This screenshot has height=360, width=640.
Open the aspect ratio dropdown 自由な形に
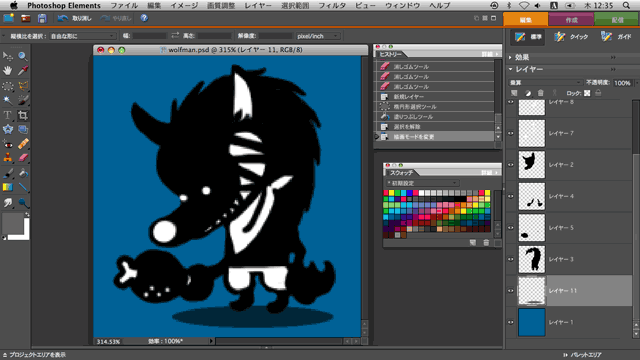pyautogui.click(x=82, y=36)
